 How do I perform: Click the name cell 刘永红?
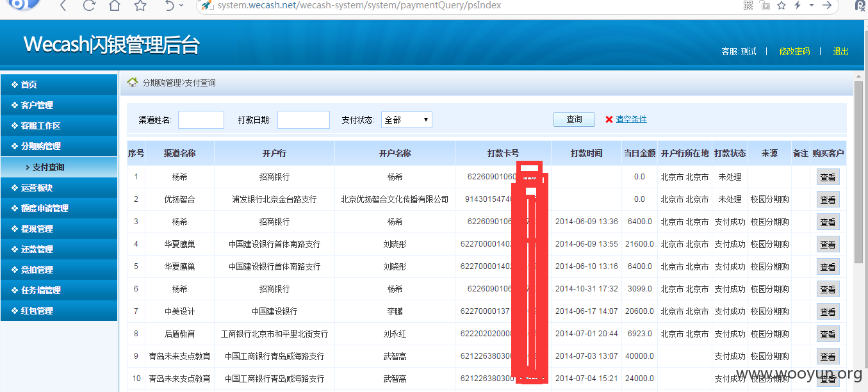tap(395, 334)
